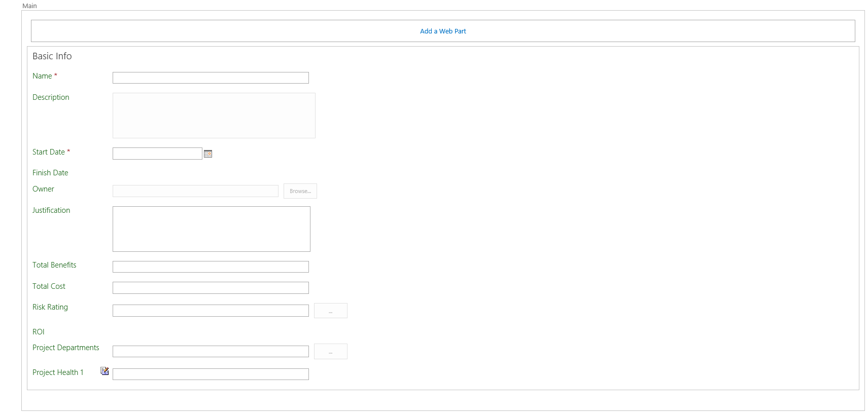Click the Project Departments input field

coord(211,352)
